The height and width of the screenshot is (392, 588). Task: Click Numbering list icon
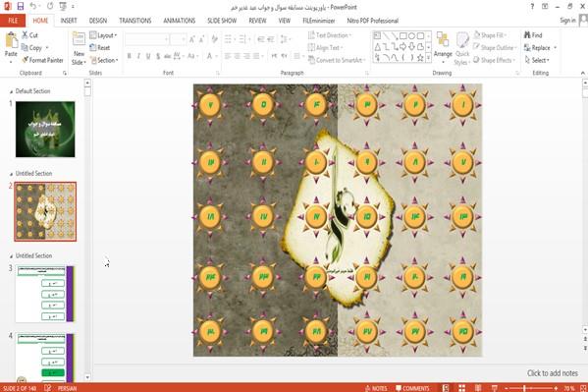pos(242,39)
